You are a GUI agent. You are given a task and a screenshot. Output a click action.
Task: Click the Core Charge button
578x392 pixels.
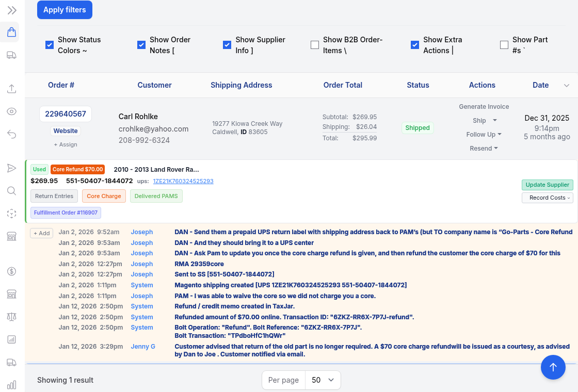(104, 197)
